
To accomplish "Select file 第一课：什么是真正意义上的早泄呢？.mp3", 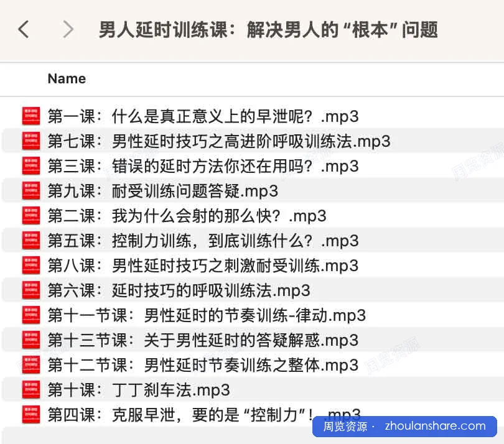I will pos(203,116).
